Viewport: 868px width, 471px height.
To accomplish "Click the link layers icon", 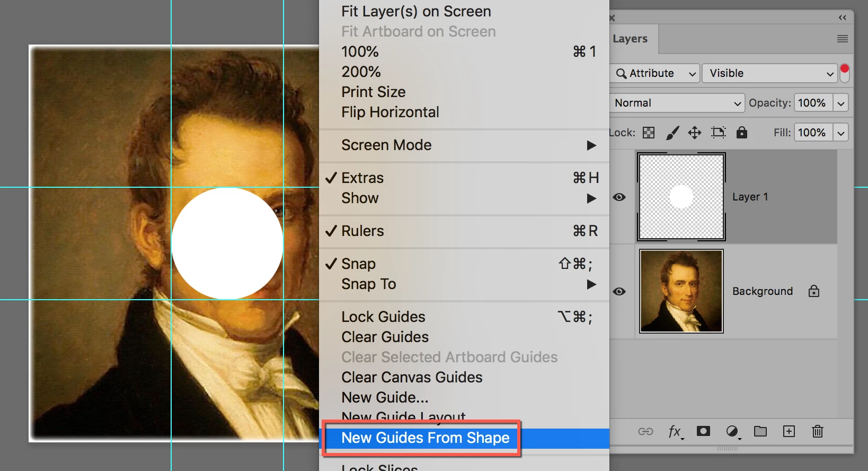I will (x=645, y=431).
